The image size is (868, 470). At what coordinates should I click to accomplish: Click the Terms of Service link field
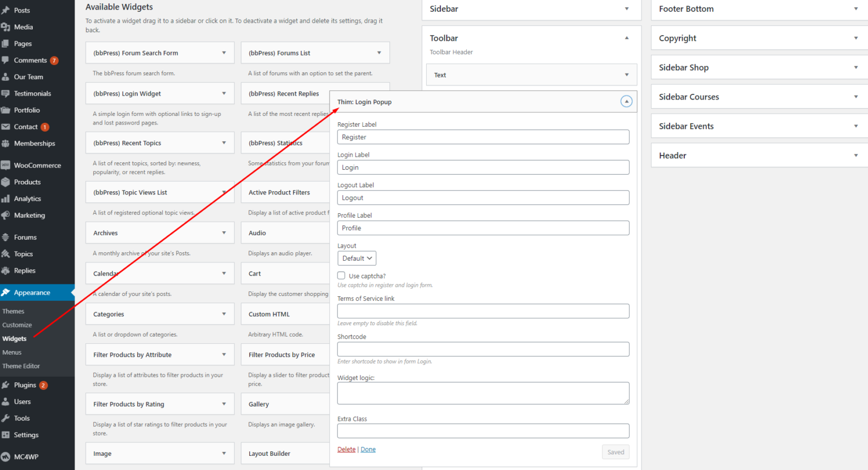(483, 311)
